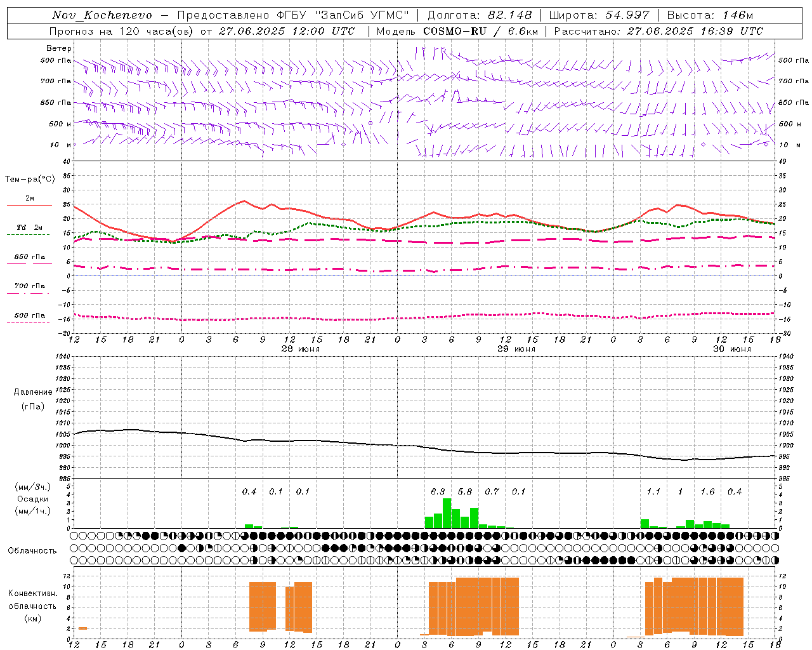The height and width of the screenshot is (650, 812).
Task: Select the '10 м' wind level label on left axis
Action: coord(61,145)
